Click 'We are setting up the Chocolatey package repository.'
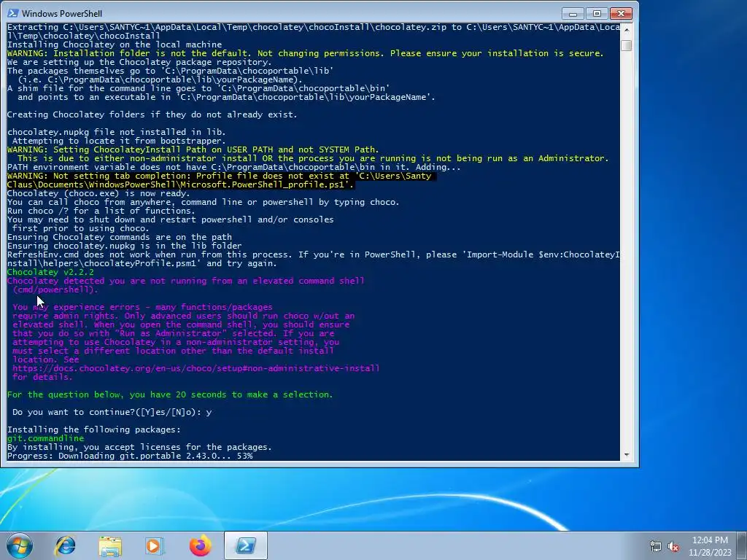 click(139, 62)
